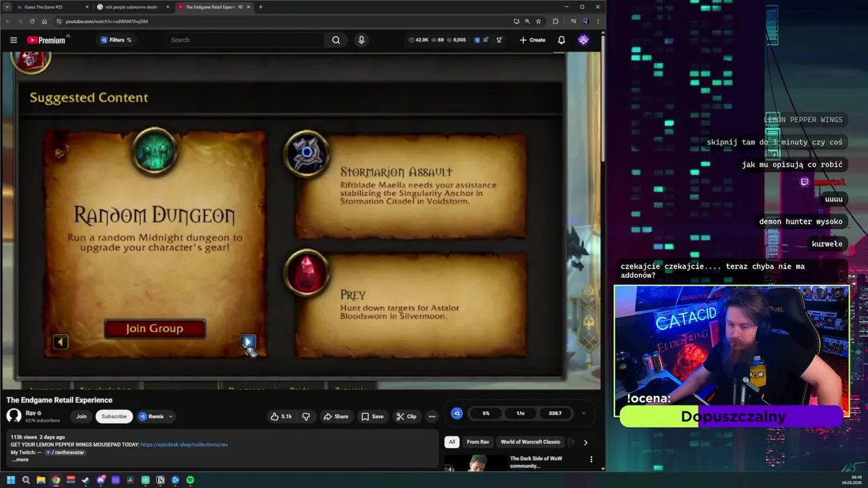868x488 pixels.
Task: Click the 1.1x stat pill
Action: (x=520, y=413)
